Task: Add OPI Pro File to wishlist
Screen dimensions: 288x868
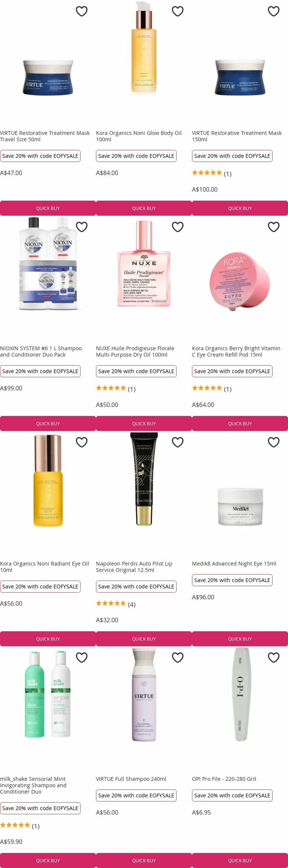Action: (274, 657)
